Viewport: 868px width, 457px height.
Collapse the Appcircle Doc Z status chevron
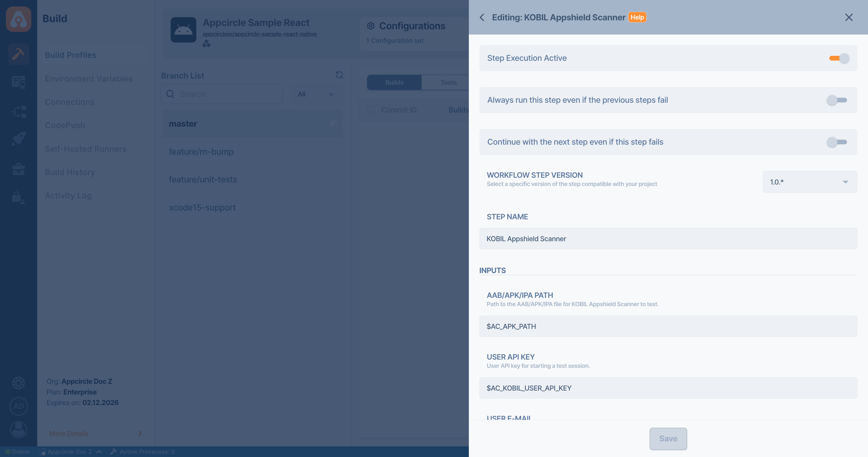(99, 452)
